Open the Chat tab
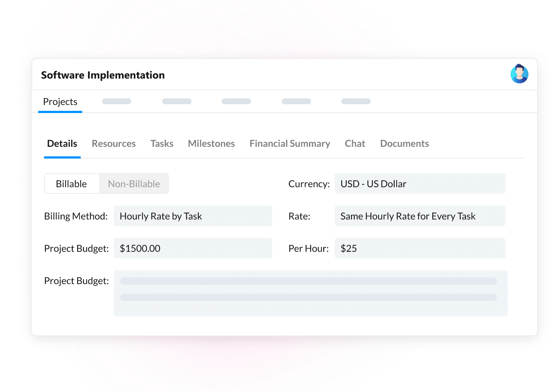Image resolution: width=554 pixels, height=392 pixels. (x=354, y=144)
